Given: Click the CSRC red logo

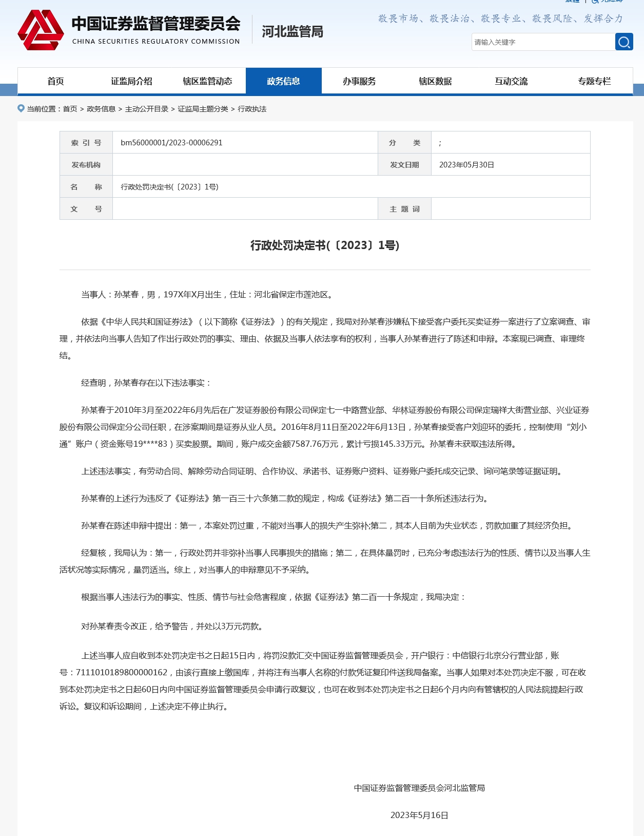Looking at the screenshot, I should (41, 30).
